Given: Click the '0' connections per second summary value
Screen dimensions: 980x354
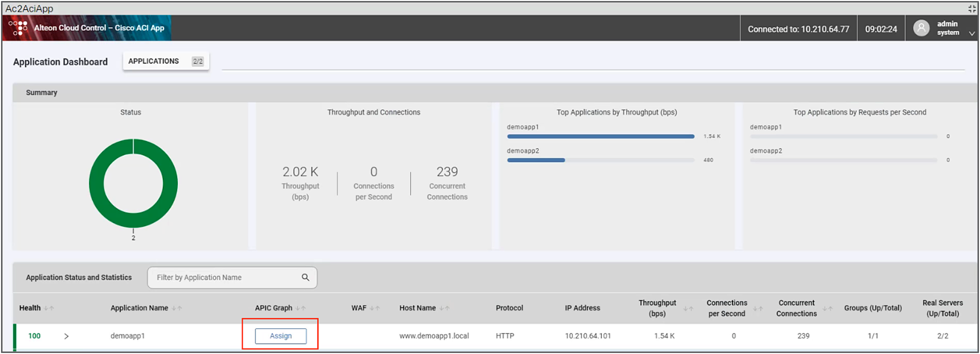Looking at the screenshot, I should (374, 172).
